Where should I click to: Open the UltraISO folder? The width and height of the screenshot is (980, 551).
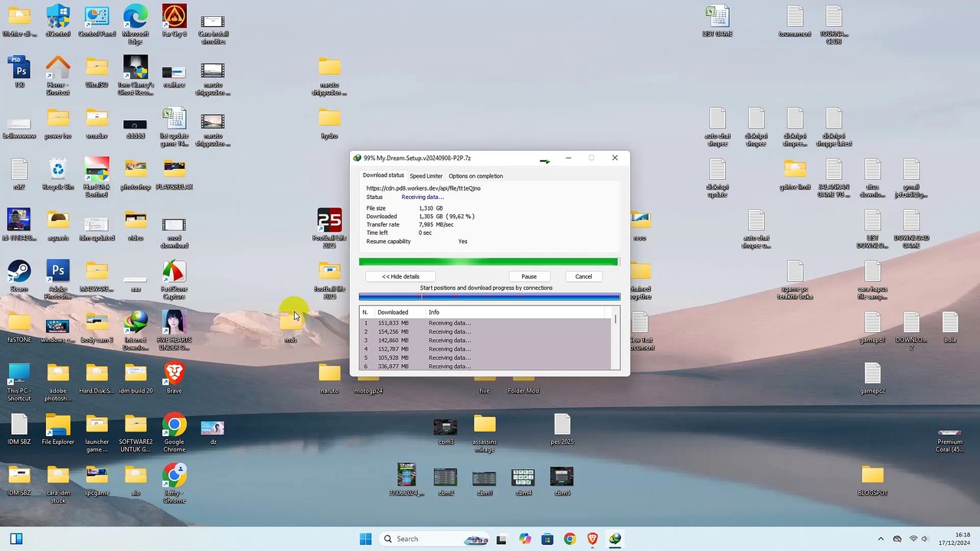[x=96, y=71]
